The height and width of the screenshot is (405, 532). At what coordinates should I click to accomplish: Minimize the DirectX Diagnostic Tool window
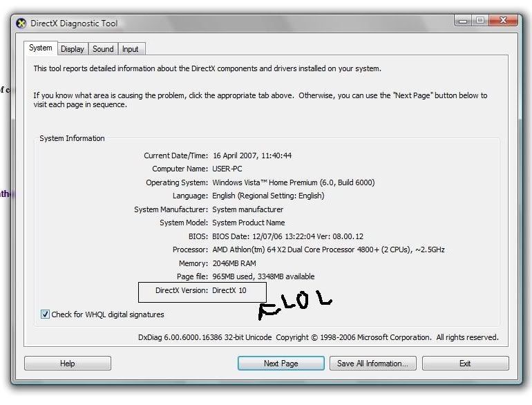(463, 21)
